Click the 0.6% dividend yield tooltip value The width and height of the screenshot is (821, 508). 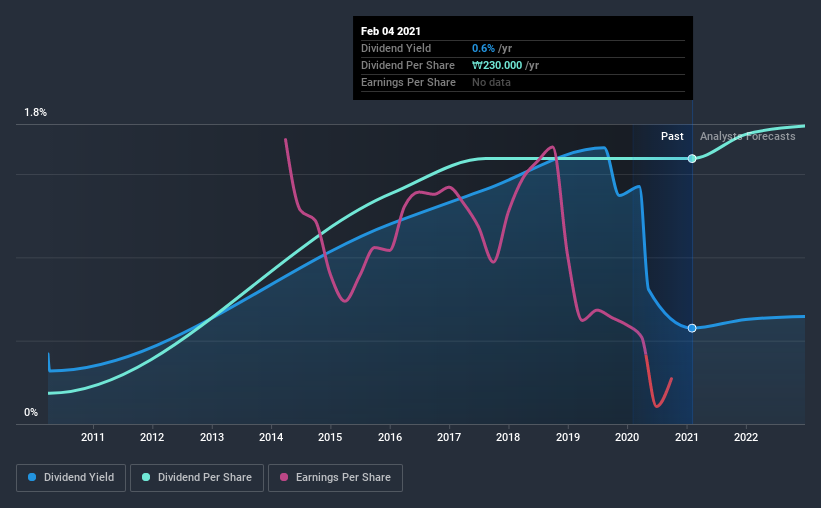[483, 48]
